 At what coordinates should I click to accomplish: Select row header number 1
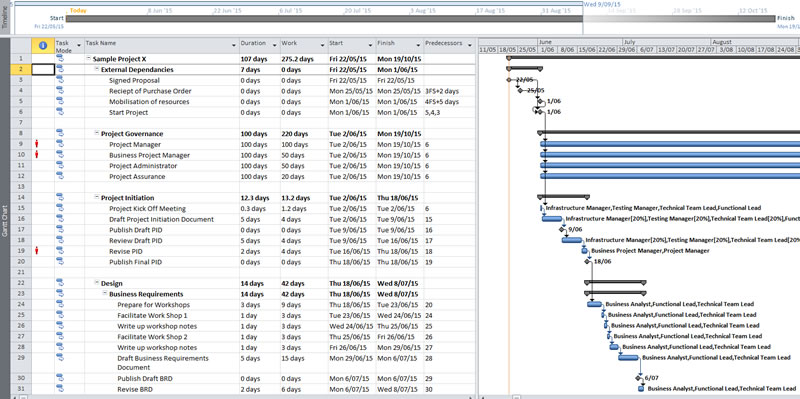click(x=21, y=59)
